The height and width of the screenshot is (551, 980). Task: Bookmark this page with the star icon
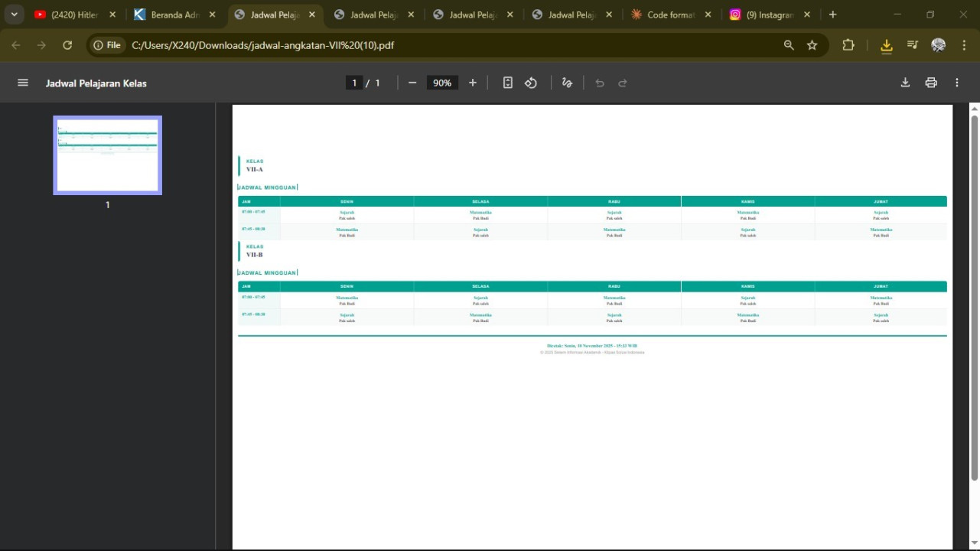point(812,45)
